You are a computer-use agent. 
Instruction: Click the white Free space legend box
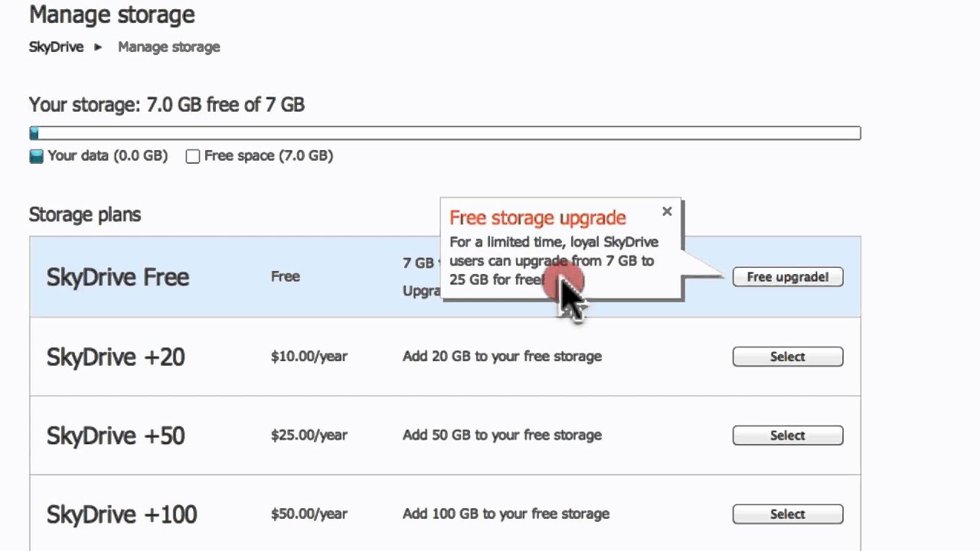click(x=193, y=156)
